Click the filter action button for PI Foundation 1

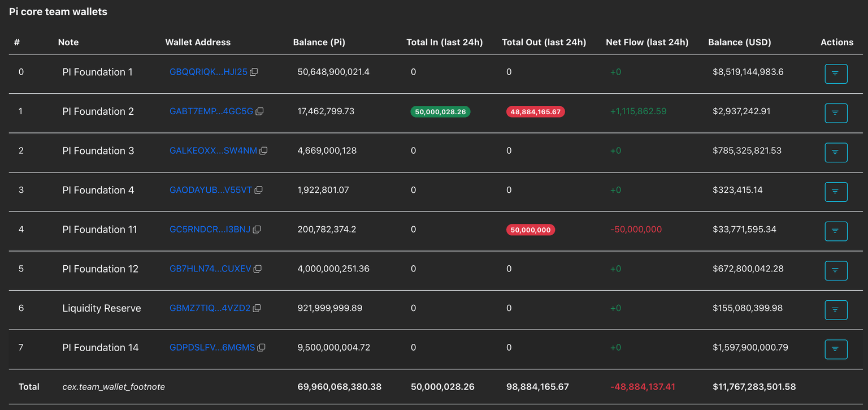[836, 74]
